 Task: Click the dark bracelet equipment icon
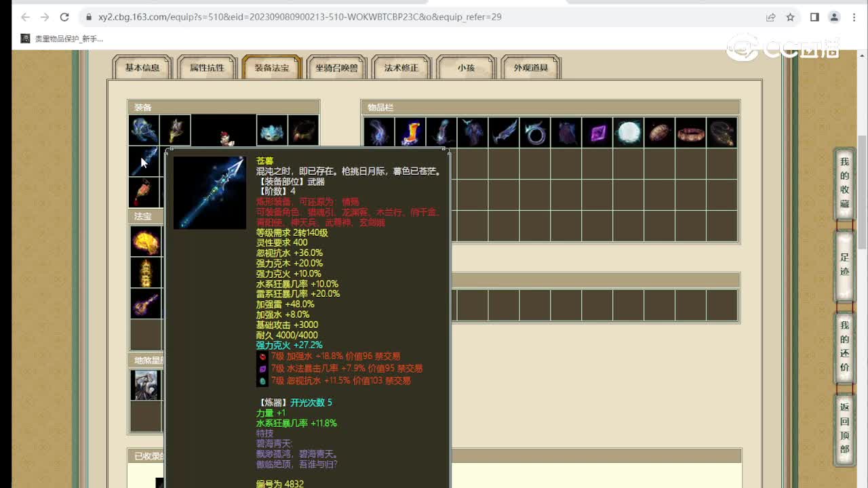(303, 130)
